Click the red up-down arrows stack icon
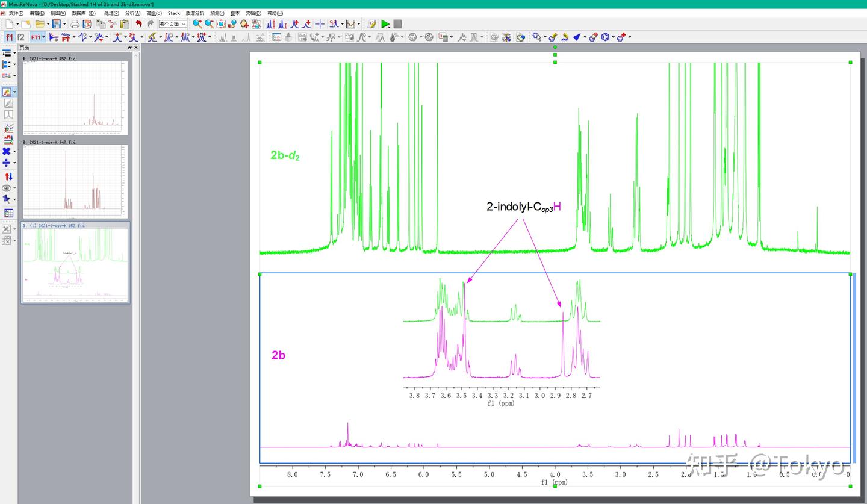Screen dimensions: 867x504 (x=8, y=176)
